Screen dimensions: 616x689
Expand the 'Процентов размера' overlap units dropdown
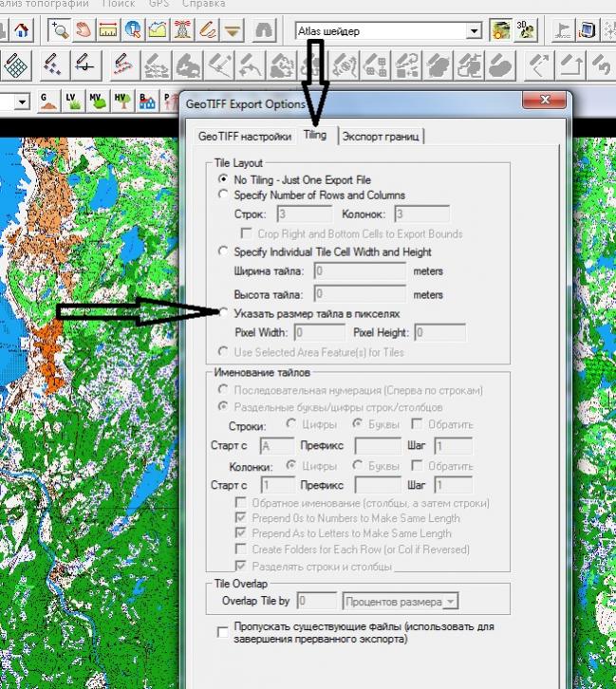[450, 601]
